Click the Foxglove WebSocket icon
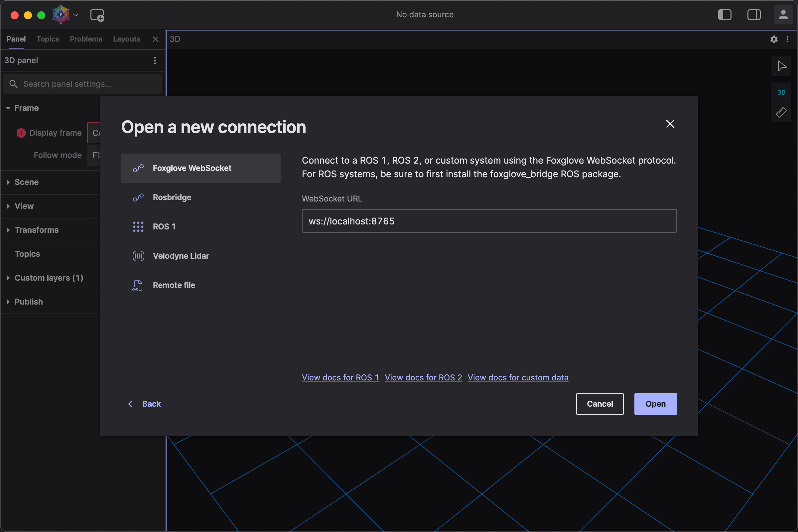798x532 pixels. click(138, 168)
